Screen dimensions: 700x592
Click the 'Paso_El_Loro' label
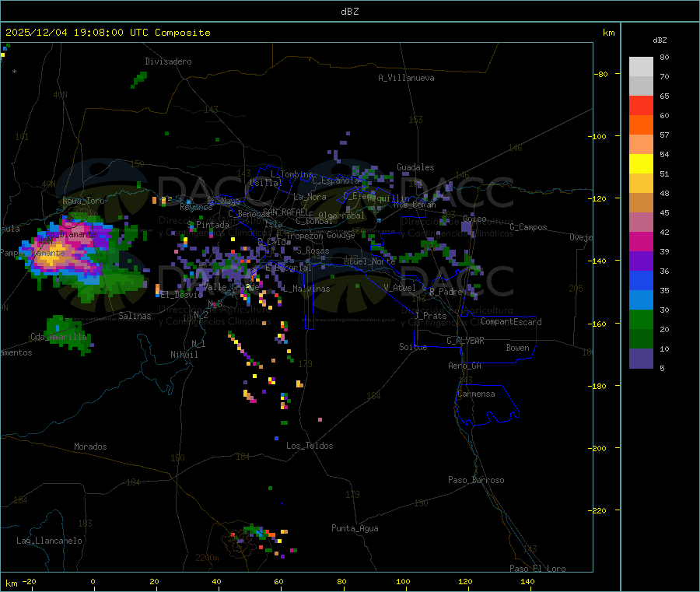click(x=537, y=569)
